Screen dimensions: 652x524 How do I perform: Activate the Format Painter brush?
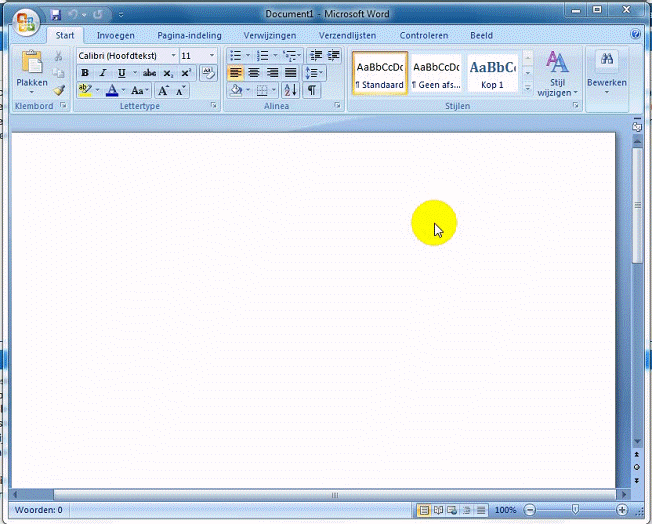(59, 90)
